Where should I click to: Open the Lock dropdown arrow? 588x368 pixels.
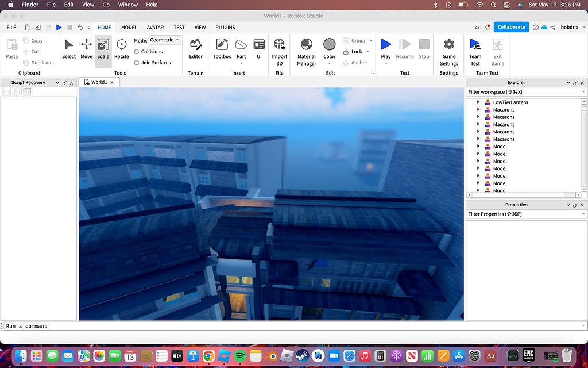(368, 51)
